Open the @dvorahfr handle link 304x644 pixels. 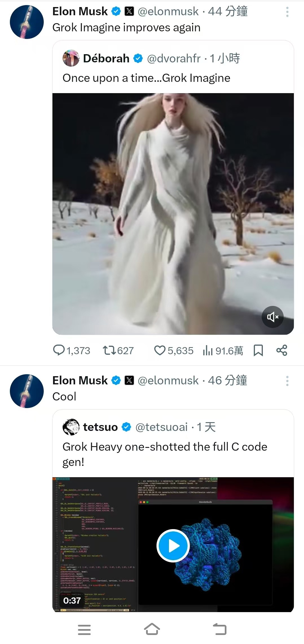[x=174, y=58]
